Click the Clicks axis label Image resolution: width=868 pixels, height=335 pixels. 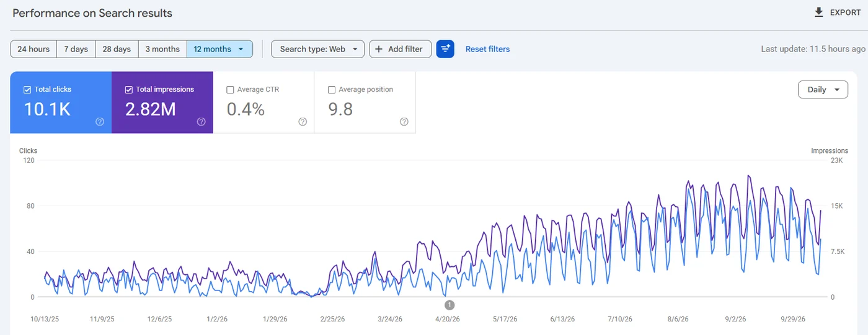click(x=29, y=150)
